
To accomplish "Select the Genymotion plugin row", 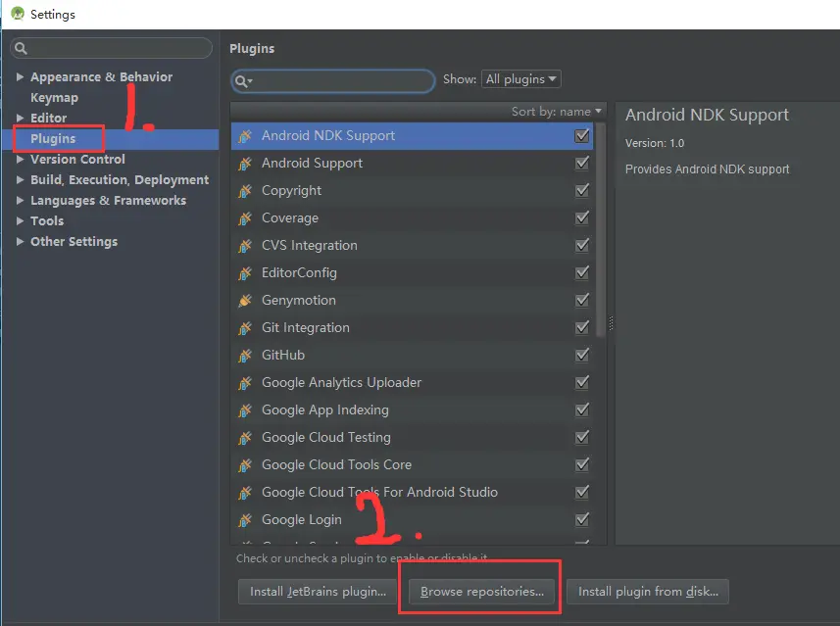I will click(x=413, y=301).
